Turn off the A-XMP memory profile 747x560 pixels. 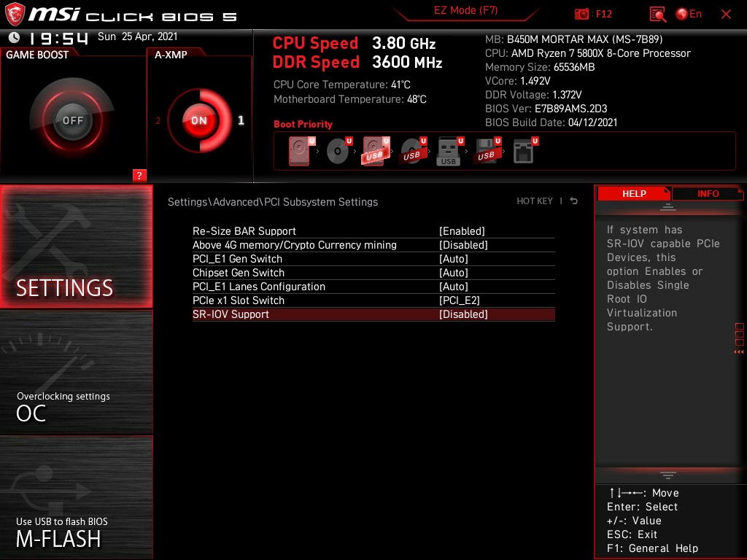199,120
